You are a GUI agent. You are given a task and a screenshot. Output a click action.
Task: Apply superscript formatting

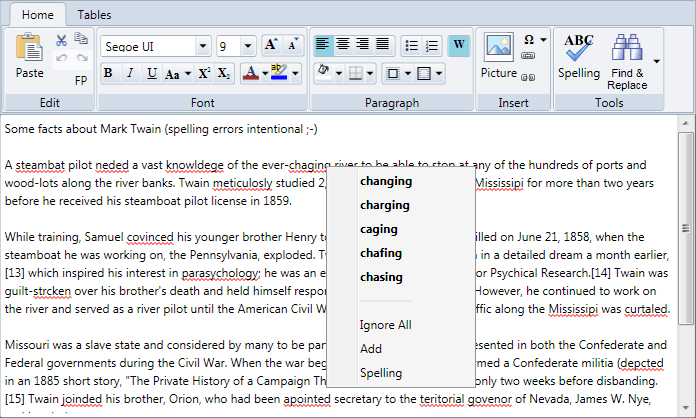[x=204, y=73]
